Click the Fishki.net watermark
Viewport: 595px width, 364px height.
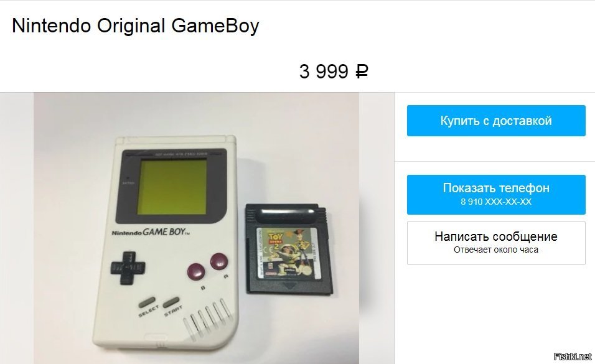572,356
